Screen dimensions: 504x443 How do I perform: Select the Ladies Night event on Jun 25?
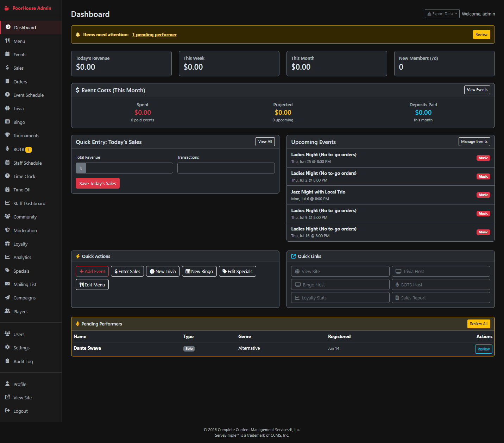pos(391,158)
